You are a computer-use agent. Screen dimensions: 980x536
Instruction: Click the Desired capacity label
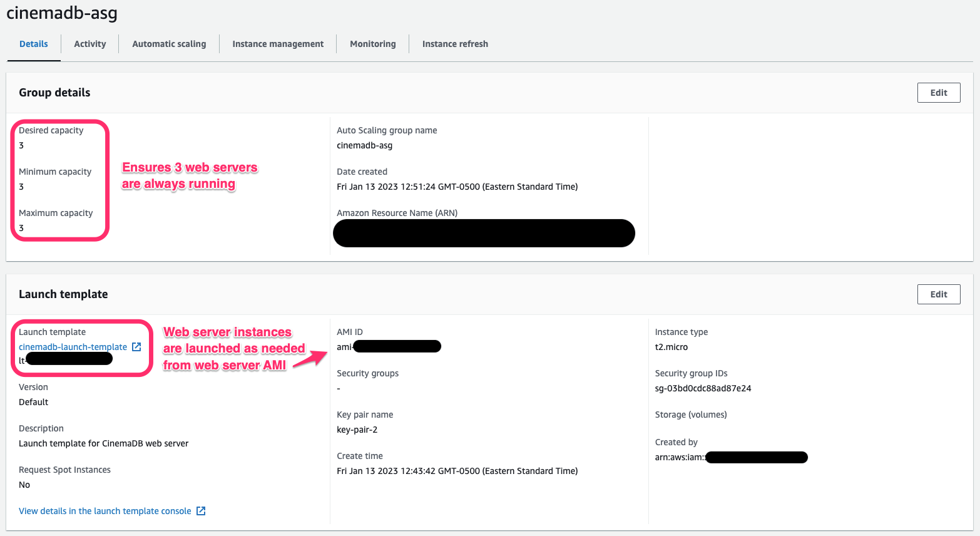coord(51,130)
